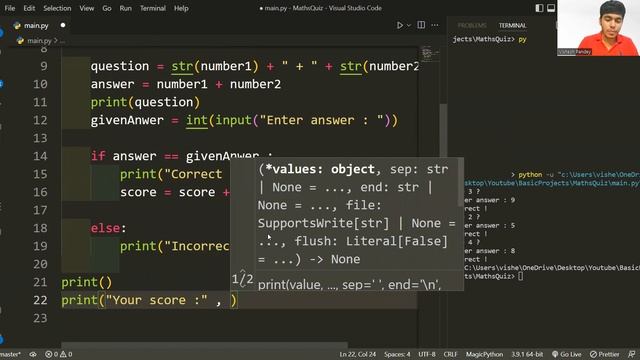This screenshot has height=360, width=640.
Task: Click "Enter answer : " string on line 12
Action: pos(322,120)
